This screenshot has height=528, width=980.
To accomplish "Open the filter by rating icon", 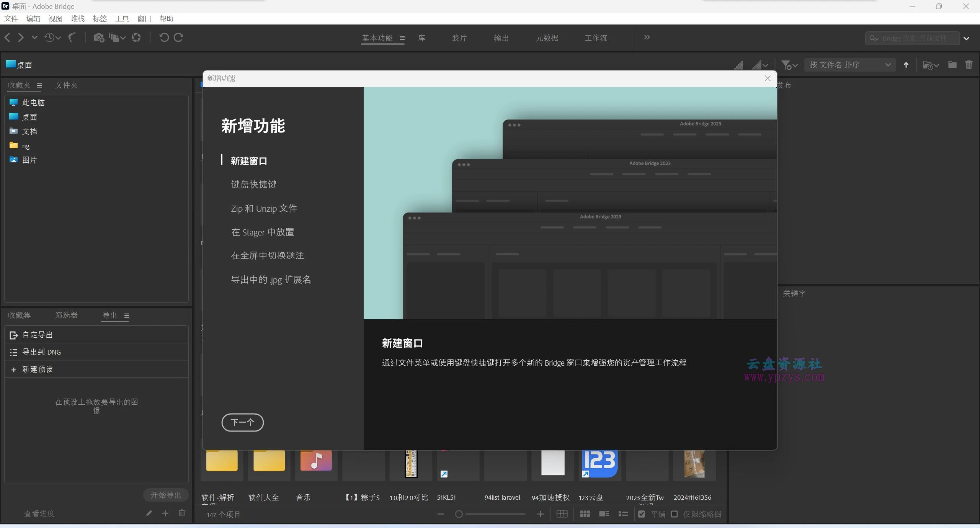I will pos(787,65).
